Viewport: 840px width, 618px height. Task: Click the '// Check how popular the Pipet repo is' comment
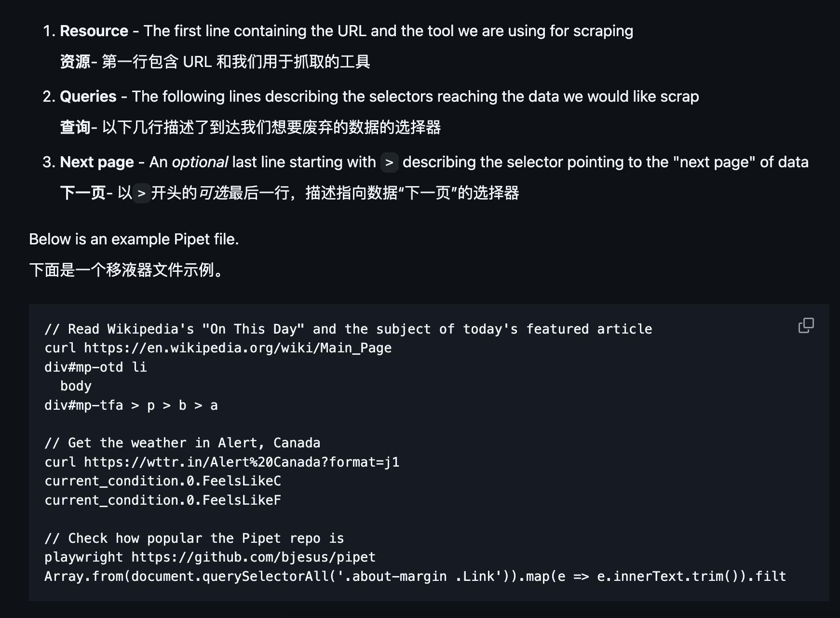(x=194, y=538)
